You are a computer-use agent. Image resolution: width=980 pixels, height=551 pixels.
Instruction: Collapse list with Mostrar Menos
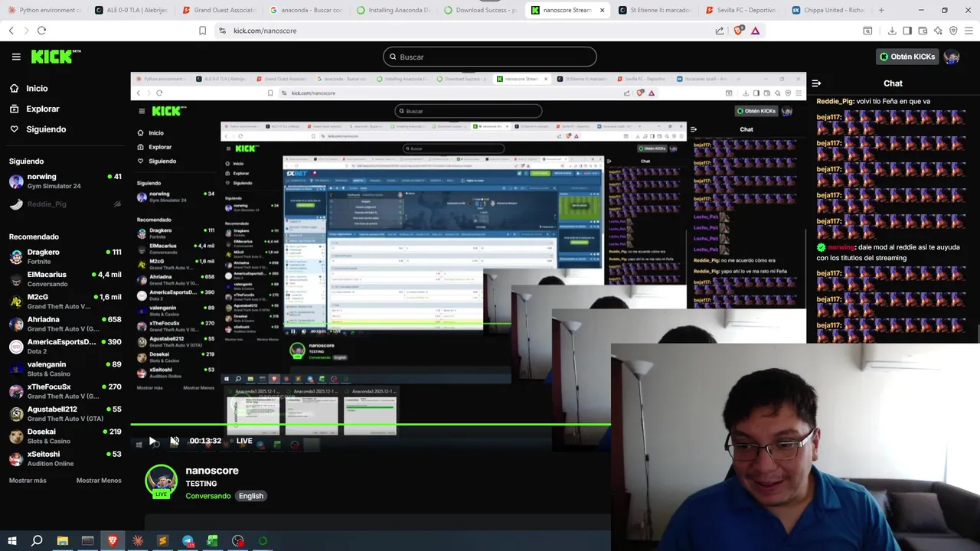coord(99,481)
